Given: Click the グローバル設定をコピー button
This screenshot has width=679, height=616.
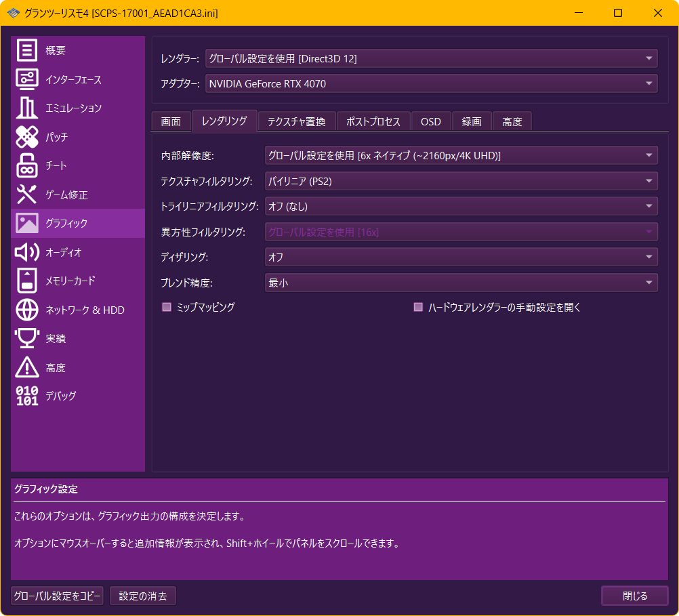Looking at the screenshot, I should click(57, 596).
